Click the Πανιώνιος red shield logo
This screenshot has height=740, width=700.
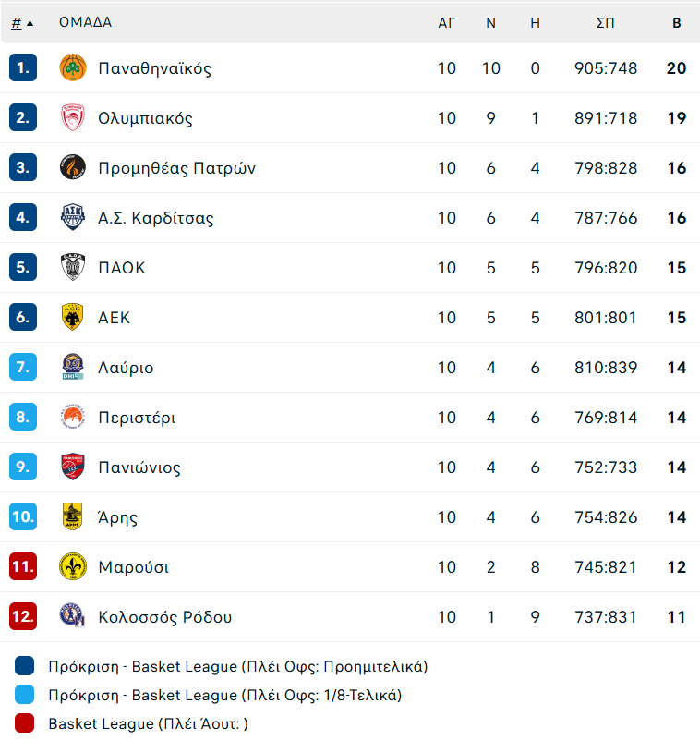(73, 467)
